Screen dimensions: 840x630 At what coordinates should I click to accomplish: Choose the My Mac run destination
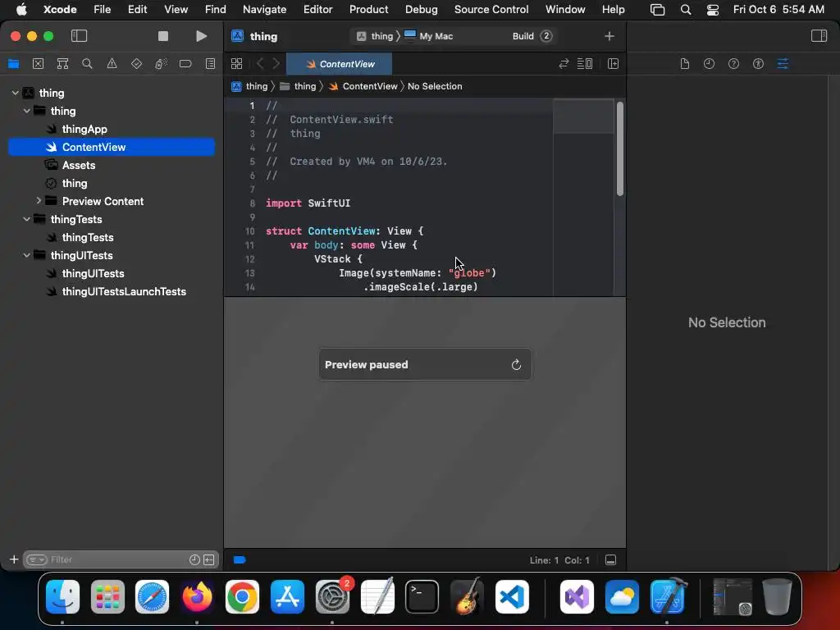(x=428, y=36)
